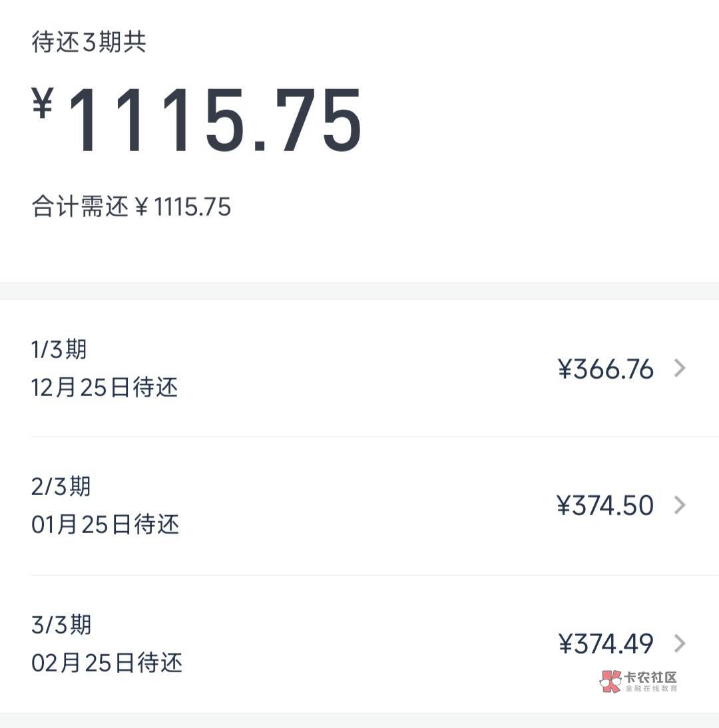Click the 卡农社区 watermark logo icon
Image resolution: width=719 pixels, height=728 pixels.
pyautogui.click(x=610, y=681)
